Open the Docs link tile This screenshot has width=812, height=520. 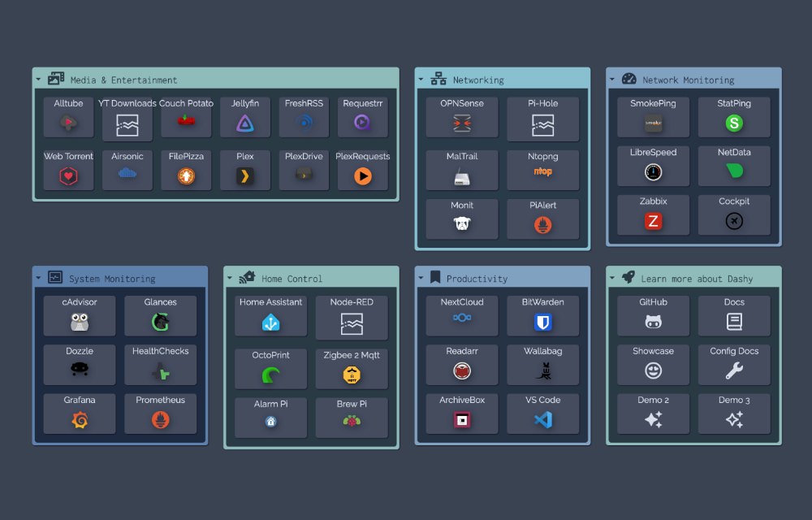[734, 315]
